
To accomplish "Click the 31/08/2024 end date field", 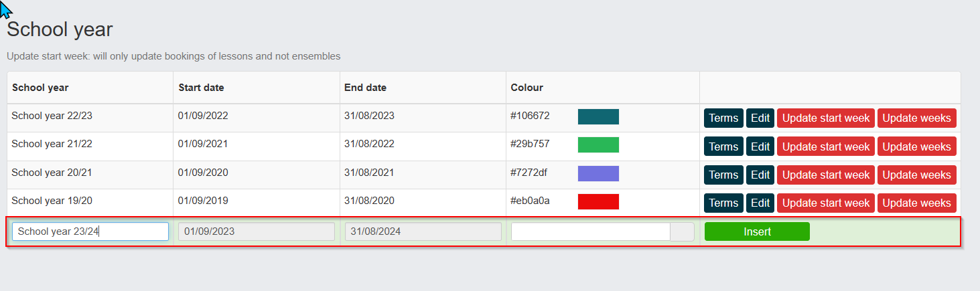I will pos(423,231).
